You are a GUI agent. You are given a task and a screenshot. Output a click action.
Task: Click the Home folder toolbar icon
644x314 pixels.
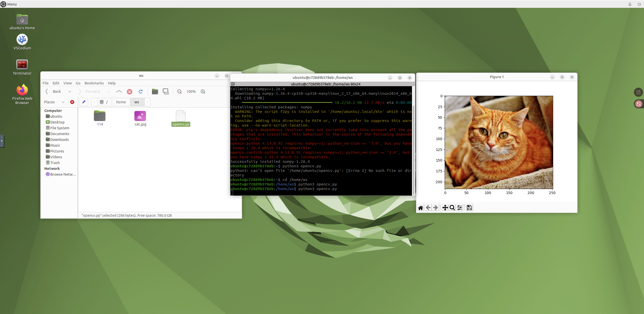tap(155, 91)
